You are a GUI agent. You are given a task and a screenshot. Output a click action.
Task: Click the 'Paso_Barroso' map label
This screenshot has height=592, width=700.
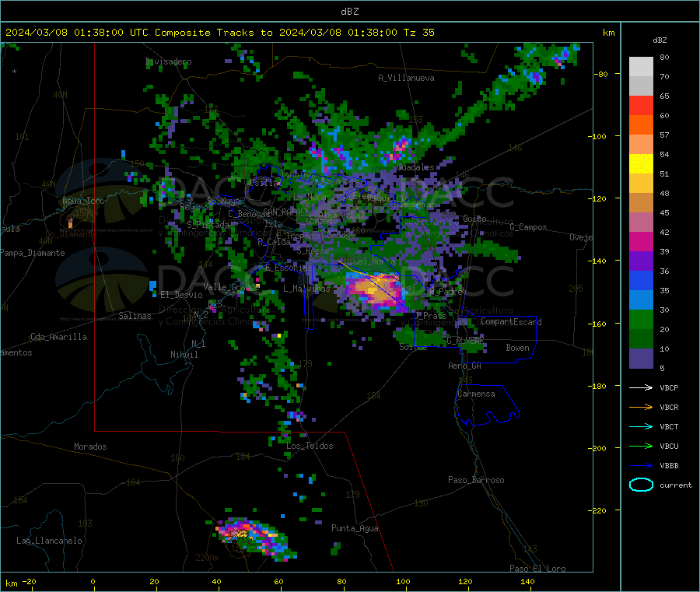point(476,480)
